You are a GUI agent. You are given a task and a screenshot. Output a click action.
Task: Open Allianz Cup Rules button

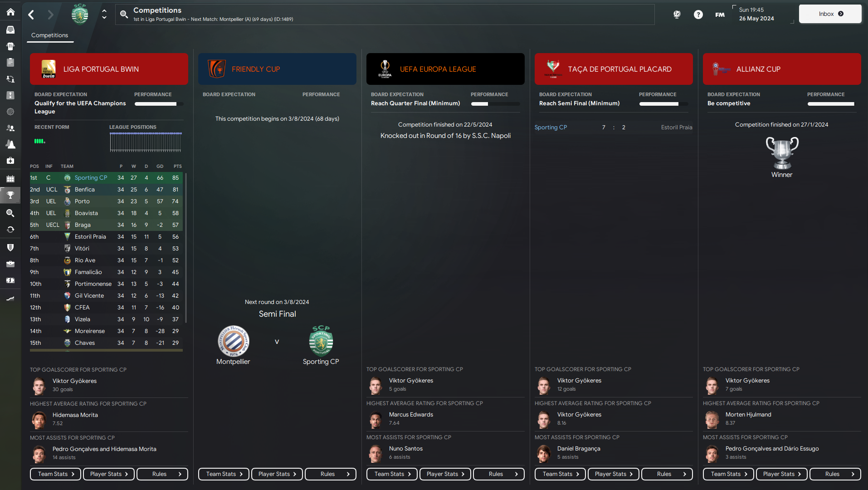pyautogui.click(x=835, y=474)
